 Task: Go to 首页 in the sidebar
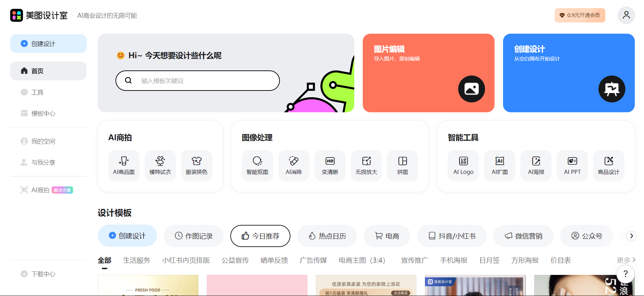point(48,71)
